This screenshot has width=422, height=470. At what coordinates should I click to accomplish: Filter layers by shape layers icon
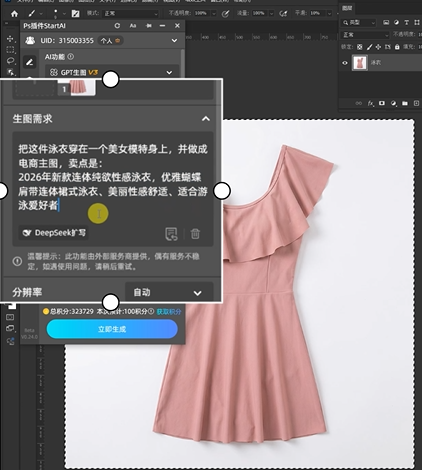click(417, 23)
